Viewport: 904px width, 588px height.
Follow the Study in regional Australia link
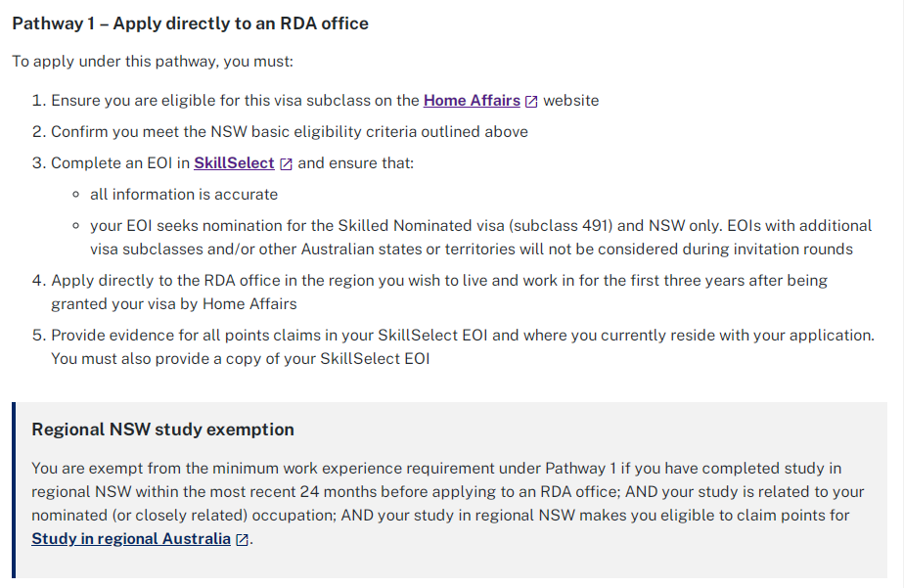coord(131,539)
